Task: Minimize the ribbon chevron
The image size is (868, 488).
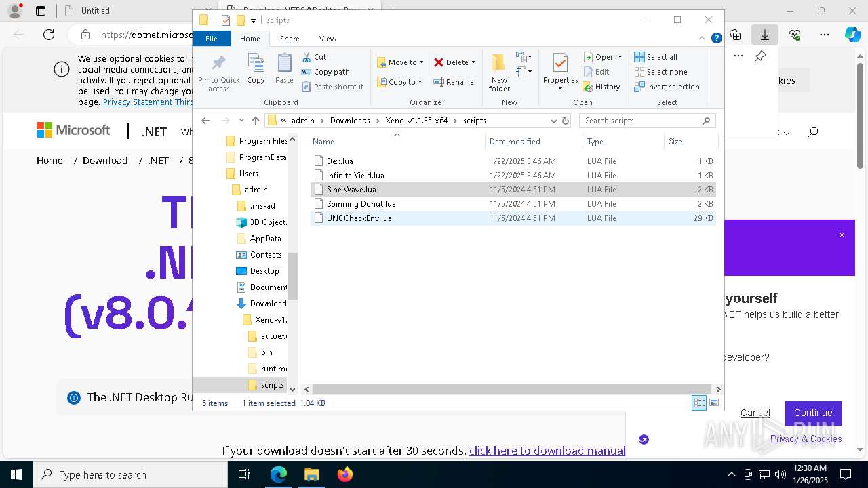Action: [703, 39]
